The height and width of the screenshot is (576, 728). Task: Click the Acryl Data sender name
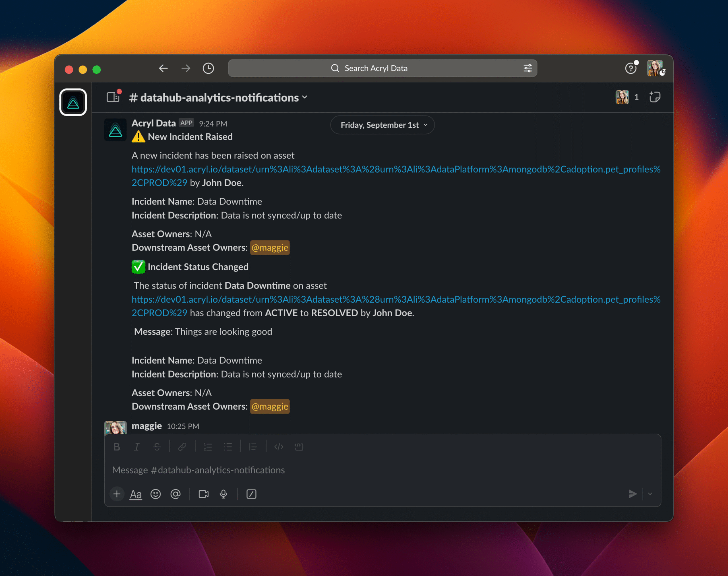[154, 123]
